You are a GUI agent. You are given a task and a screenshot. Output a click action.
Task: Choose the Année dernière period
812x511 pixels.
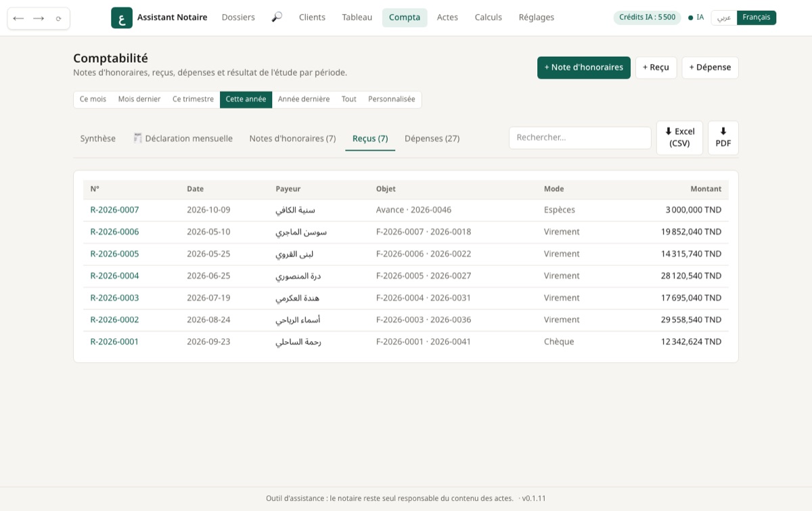304,99
